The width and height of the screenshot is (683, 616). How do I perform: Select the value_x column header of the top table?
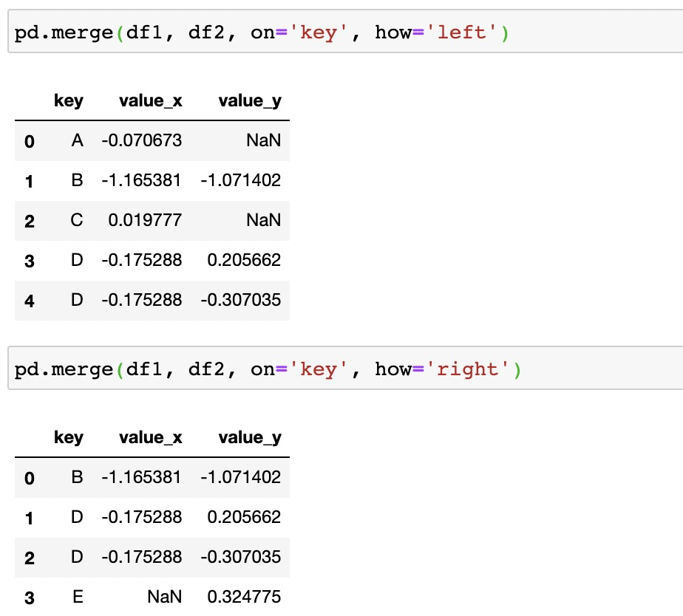(150, 101)
